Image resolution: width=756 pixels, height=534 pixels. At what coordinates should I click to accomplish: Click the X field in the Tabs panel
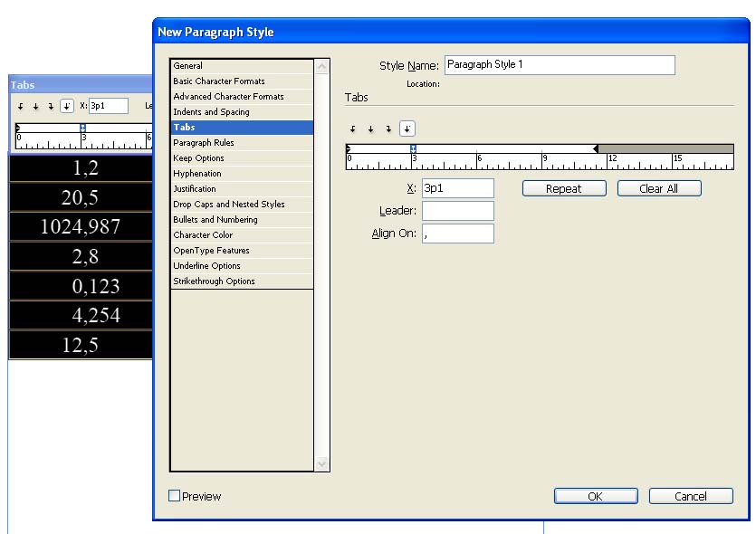(109, 106)
